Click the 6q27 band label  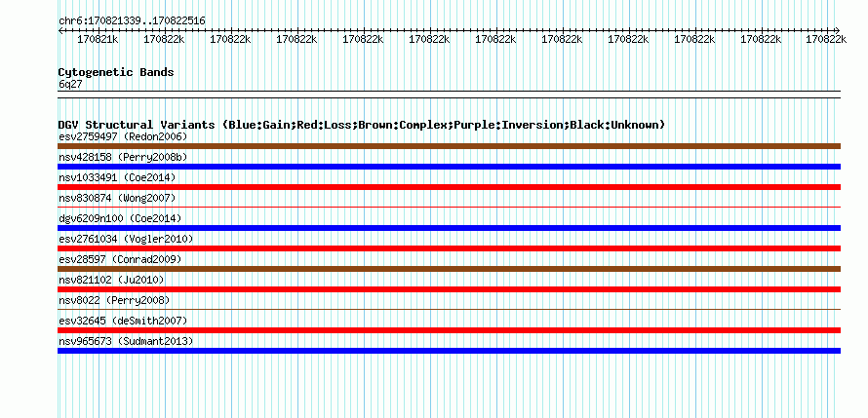[70, 84]
